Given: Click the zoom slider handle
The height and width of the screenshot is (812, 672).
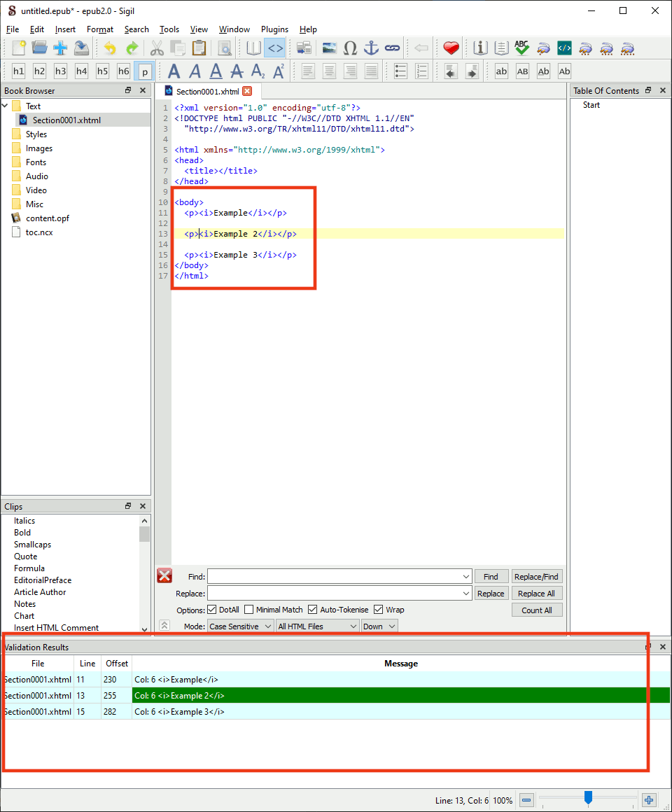Looking at the screenshot, I should pos(588,797).
